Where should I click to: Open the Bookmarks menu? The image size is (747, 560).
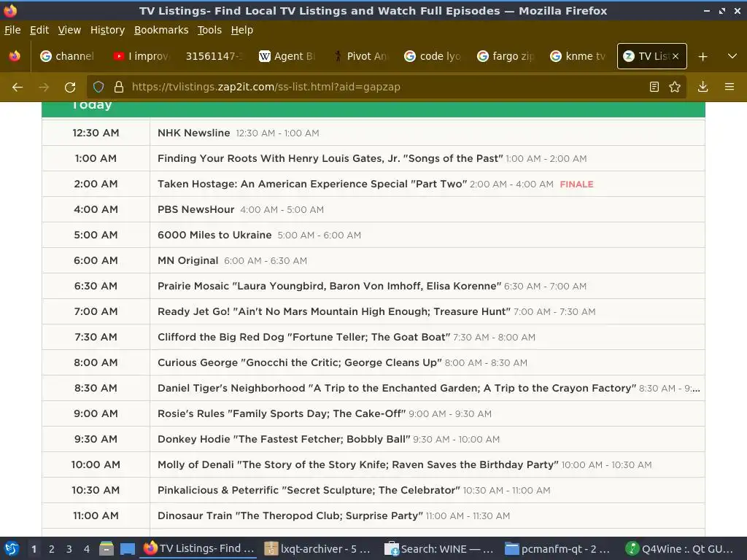coord(161,30)
